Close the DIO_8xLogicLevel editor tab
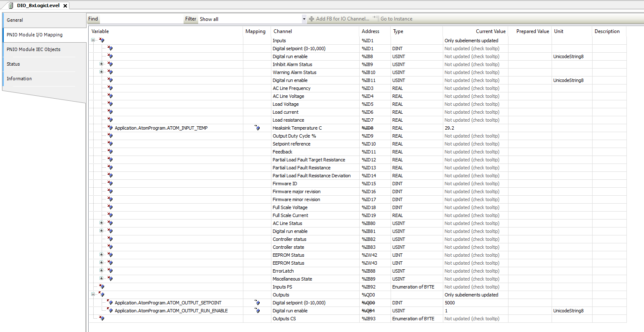 click(x=65, y=6)
